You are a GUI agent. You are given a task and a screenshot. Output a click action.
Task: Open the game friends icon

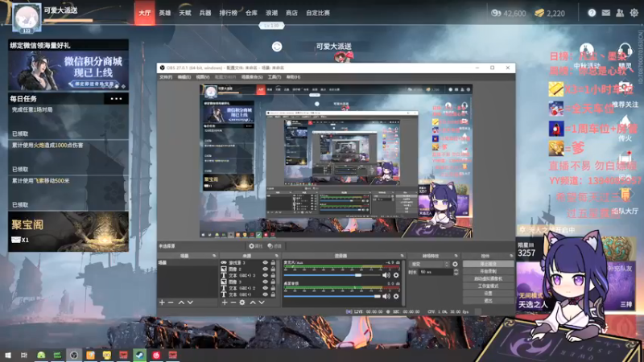[x=620, y=13]
